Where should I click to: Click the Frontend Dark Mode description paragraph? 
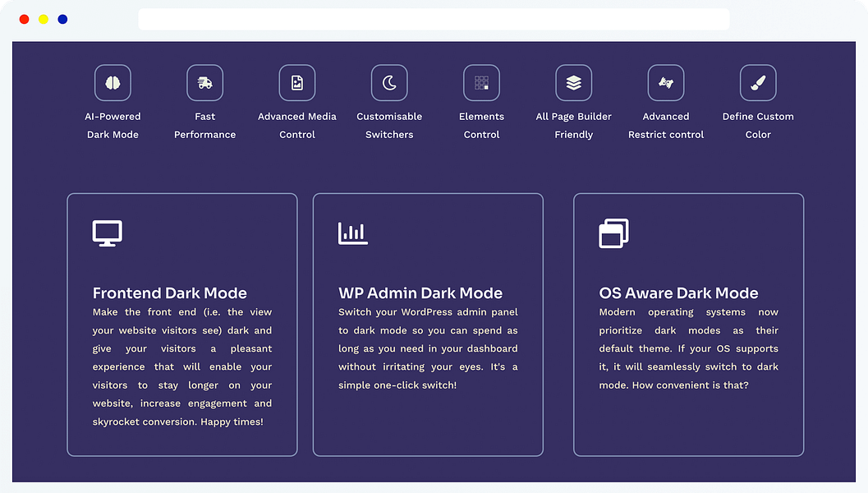pyautogui.click(x=182, y=366)
